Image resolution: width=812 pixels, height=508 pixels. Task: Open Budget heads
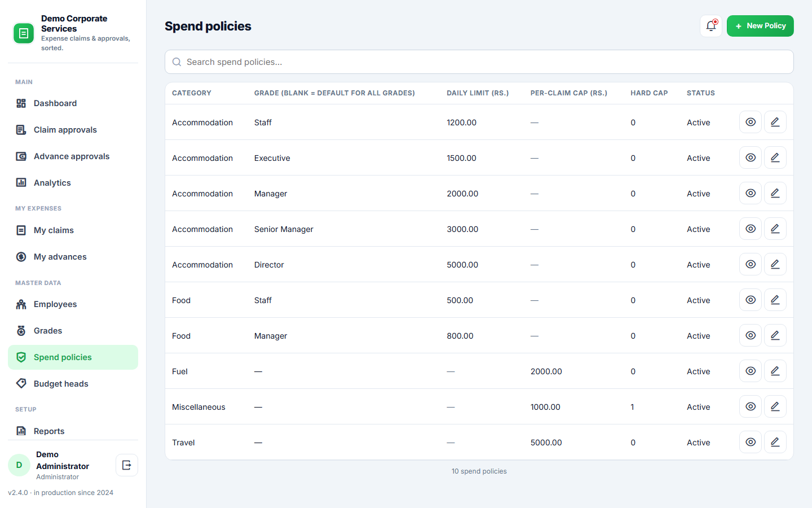(x=73, y=384)
